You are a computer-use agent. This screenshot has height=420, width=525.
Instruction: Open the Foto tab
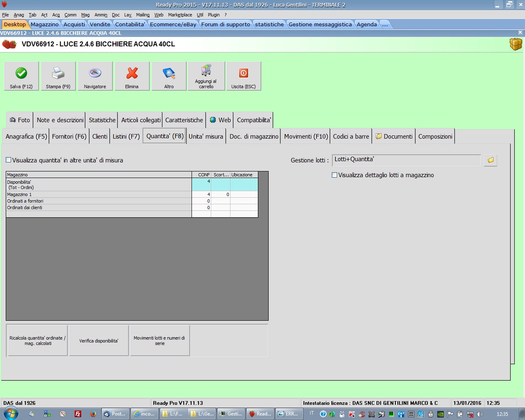click(20, 120)
